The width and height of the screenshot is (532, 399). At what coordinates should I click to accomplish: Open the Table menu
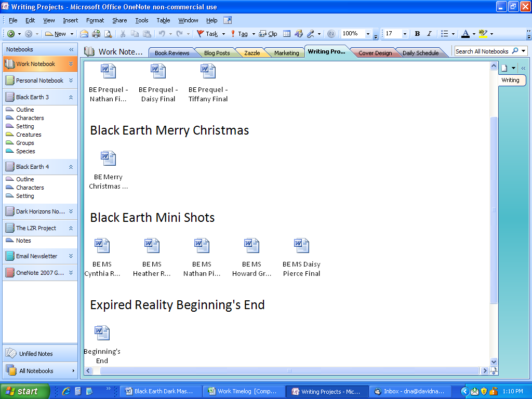(163, 20)
